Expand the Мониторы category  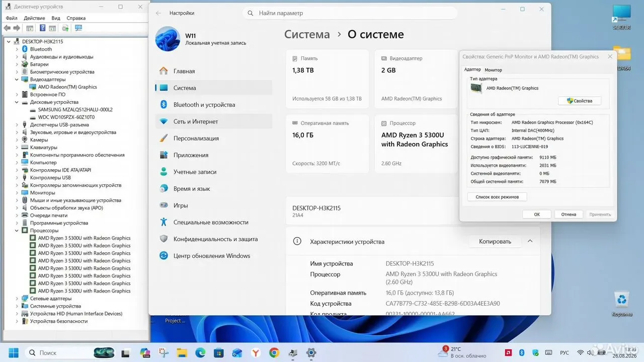[x=17, y=192]
